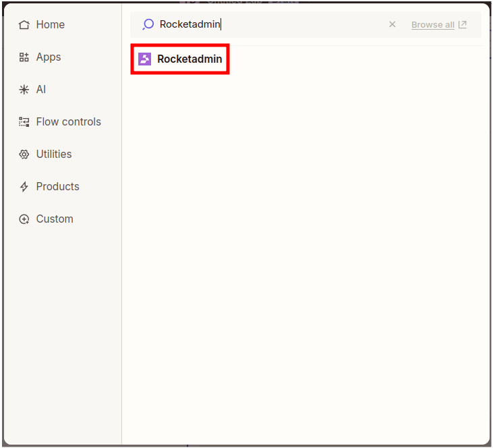Clear the search field with X
The width and height of the screenshot is (493, 448).
click(x=392, y=24)
